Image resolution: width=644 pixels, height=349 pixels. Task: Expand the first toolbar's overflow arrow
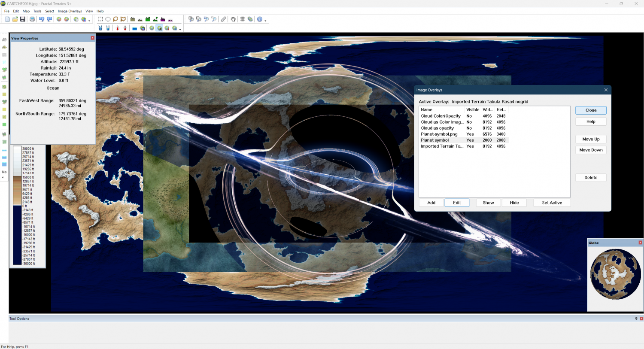[89, 20]
